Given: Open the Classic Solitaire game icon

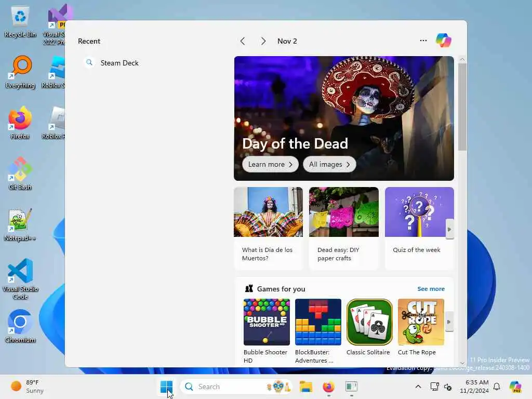Looking at the screenshot, I should [369, 322].
